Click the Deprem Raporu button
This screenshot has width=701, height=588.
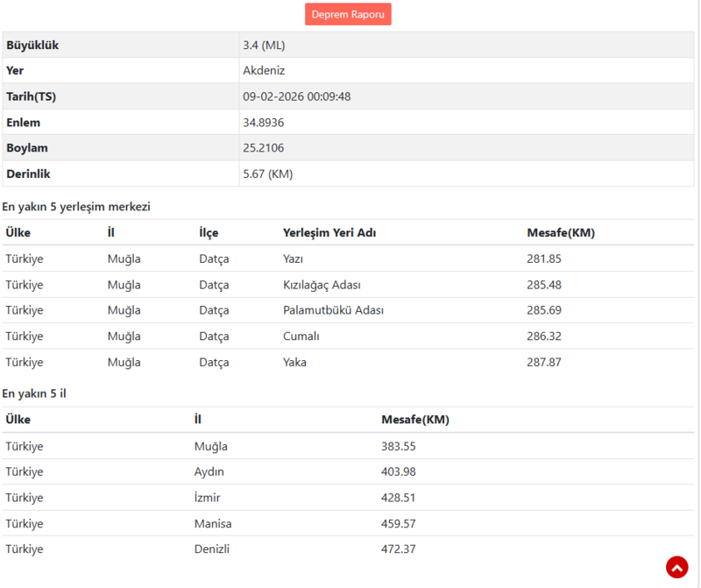[348, 14]
